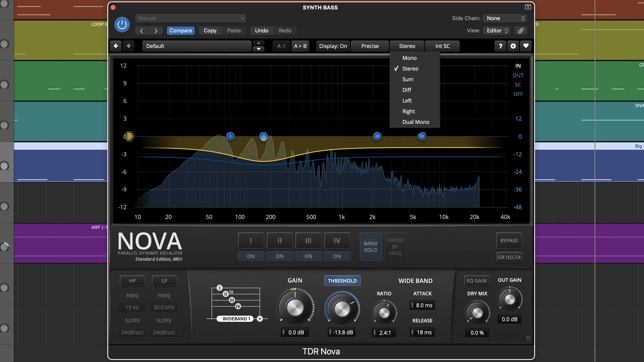644x362 pixels.
Task: Click the RATIO knob
Action: pos(384,313)
